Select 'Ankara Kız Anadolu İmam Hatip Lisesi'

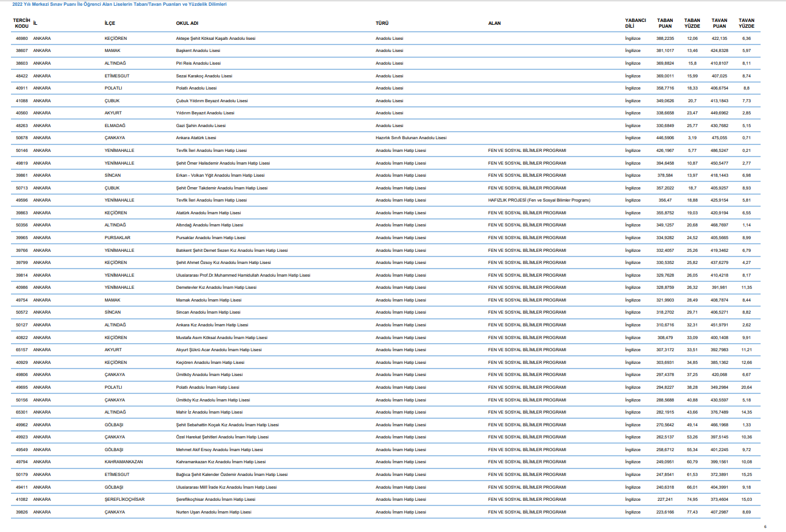[212, 325]
